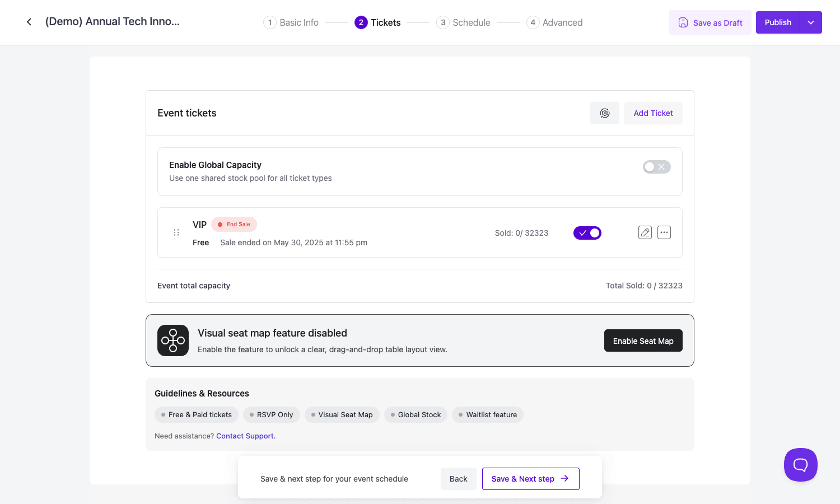This screenshot has width=840, height=504.
Task: Enable the Global Capacity switch
Action: (x=657, y=167)
